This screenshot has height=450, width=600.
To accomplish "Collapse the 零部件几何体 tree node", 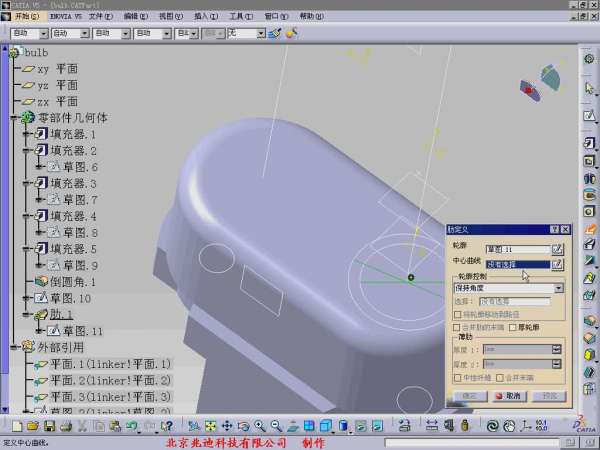I will click(x=14, y=118).
